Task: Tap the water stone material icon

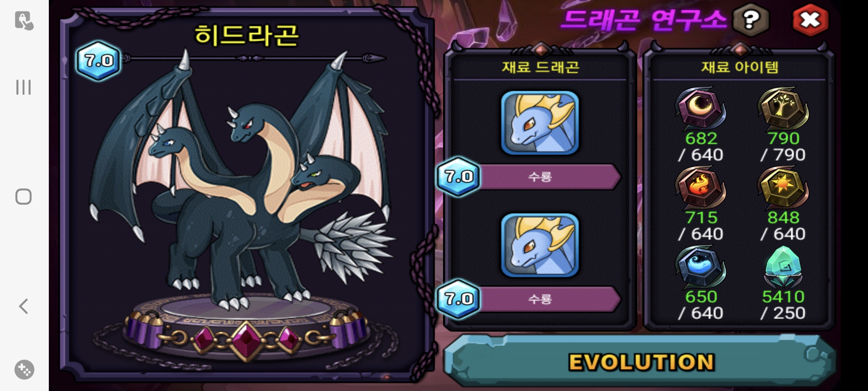Action: point(700,267)
